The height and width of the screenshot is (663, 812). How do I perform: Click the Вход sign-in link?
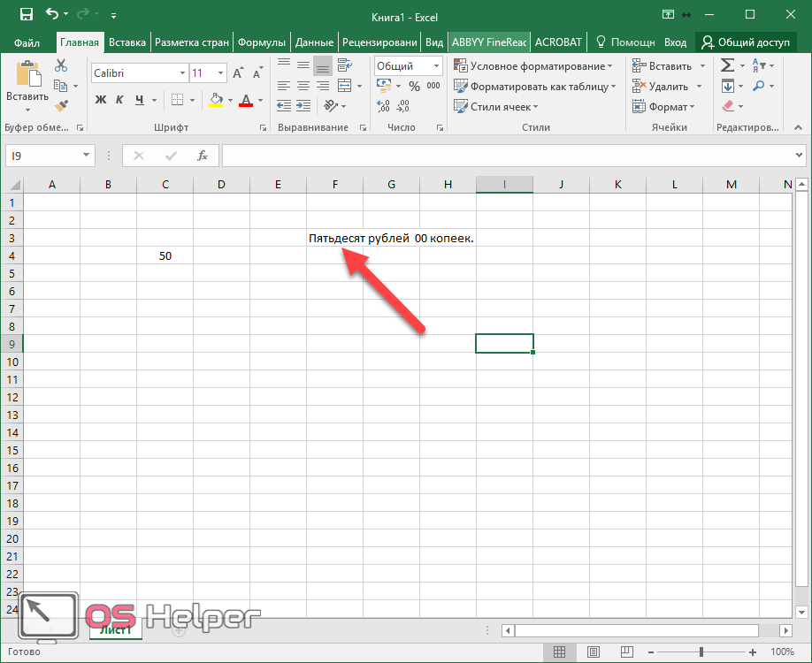[x=675, y=42]
